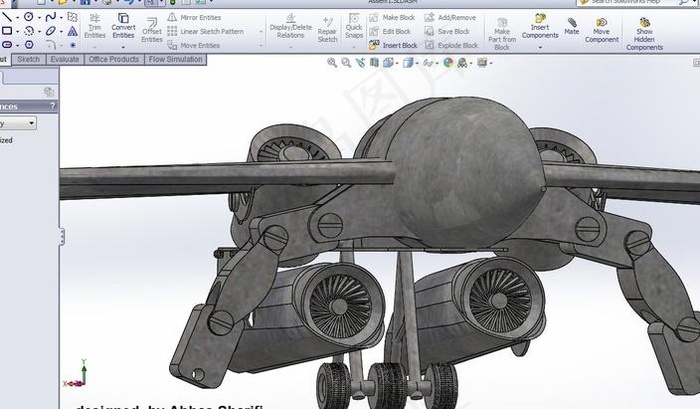Click Linear Sketch Pattern

(x=206, y=31)
